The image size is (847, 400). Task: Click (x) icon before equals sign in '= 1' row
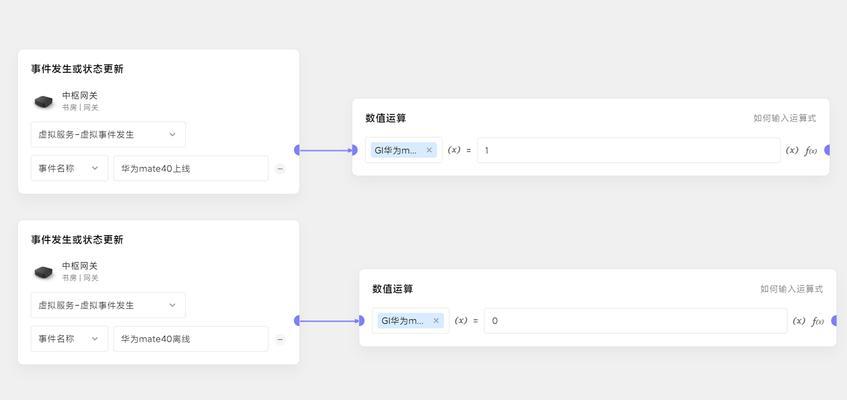tap(454, 150)
